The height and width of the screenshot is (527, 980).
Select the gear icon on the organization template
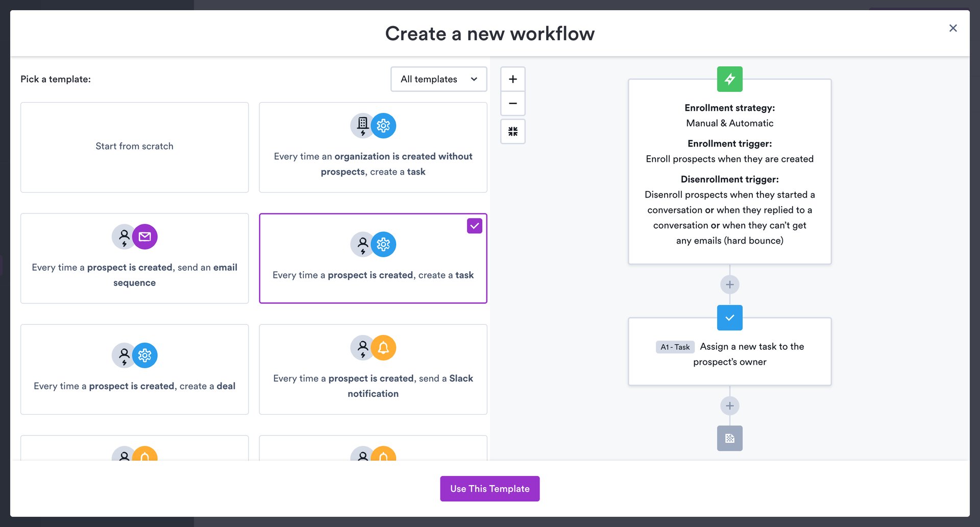click(x=383, y=126)
